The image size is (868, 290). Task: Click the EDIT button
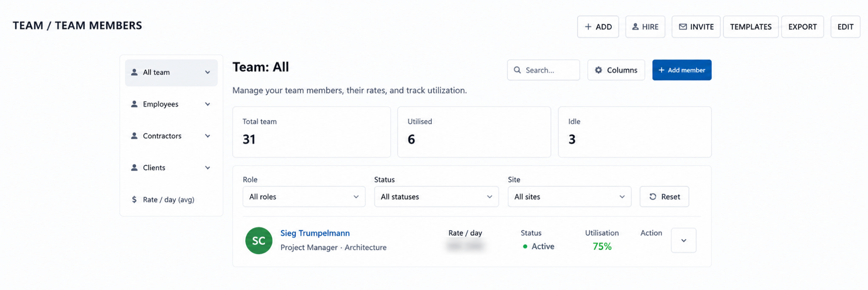pyautogui.click(x=845, y=27)
